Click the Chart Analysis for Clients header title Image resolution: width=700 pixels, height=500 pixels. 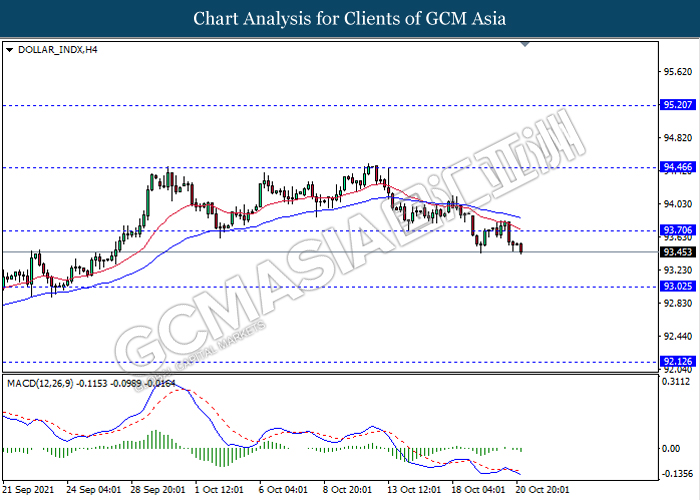tap(350, 18)
